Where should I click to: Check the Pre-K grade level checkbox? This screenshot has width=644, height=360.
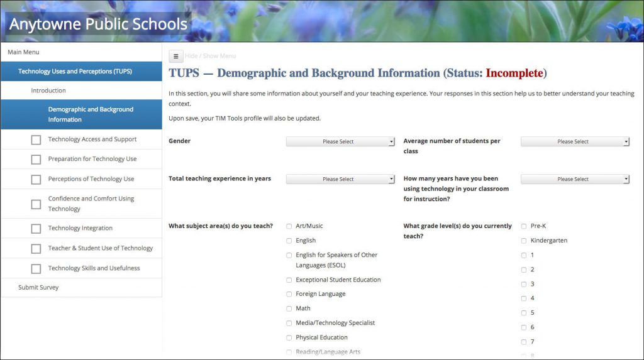524,226
